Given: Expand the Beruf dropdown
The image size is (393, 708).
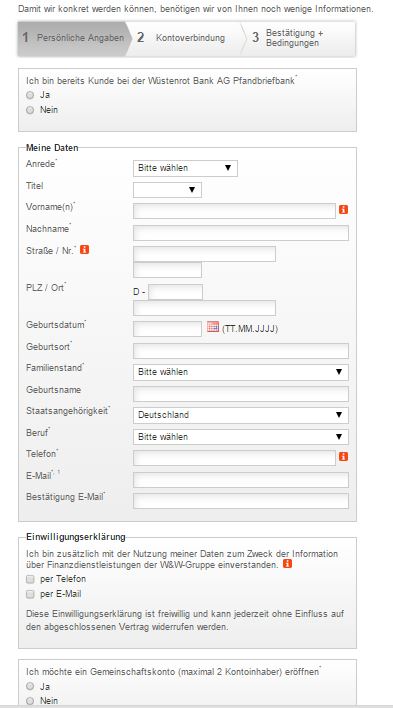Looking at the screenshot, I should tap(241, 437).
